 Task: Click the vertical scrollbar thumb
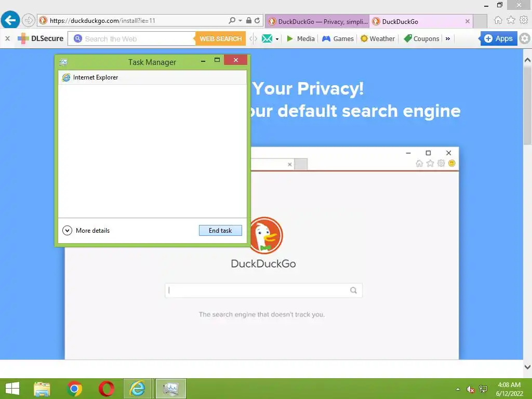click(527, 105)
